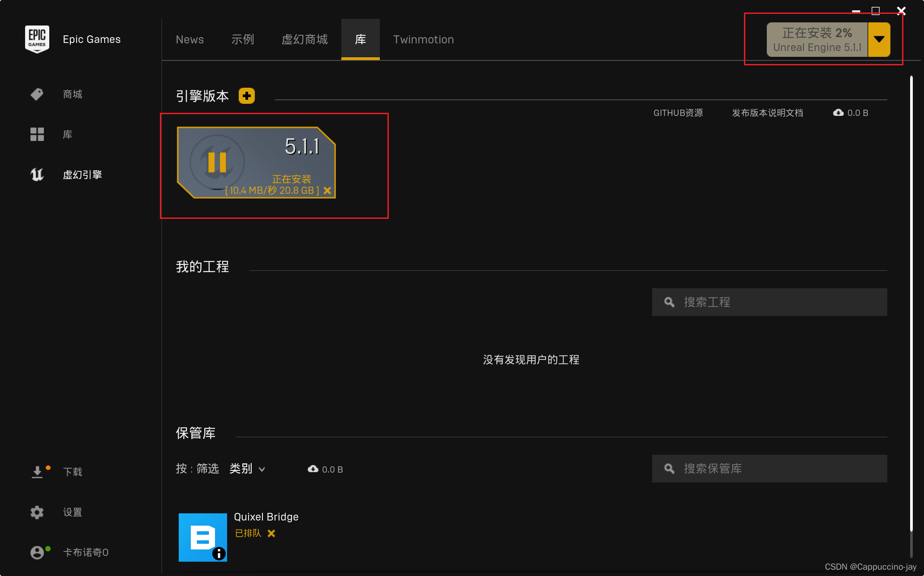This screenshot has height=576, width=924.
Task: Cancel queued Quixel Bridge download
Action: point(271,533)
